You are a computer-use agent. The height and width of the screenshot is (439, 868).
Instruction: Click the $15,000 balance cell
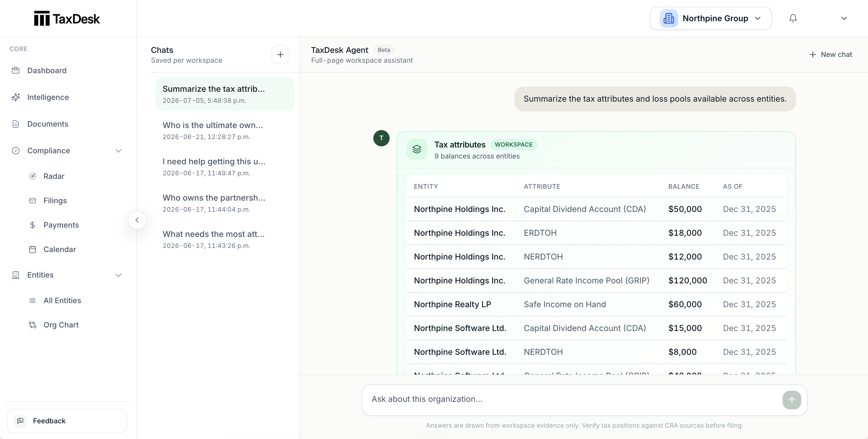pos(685,328)
